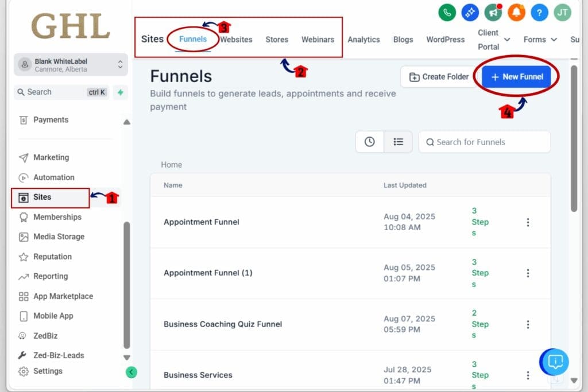Click the Home breadcrumb link
Viewport: 588px width, 392px height.
point(171,165)
